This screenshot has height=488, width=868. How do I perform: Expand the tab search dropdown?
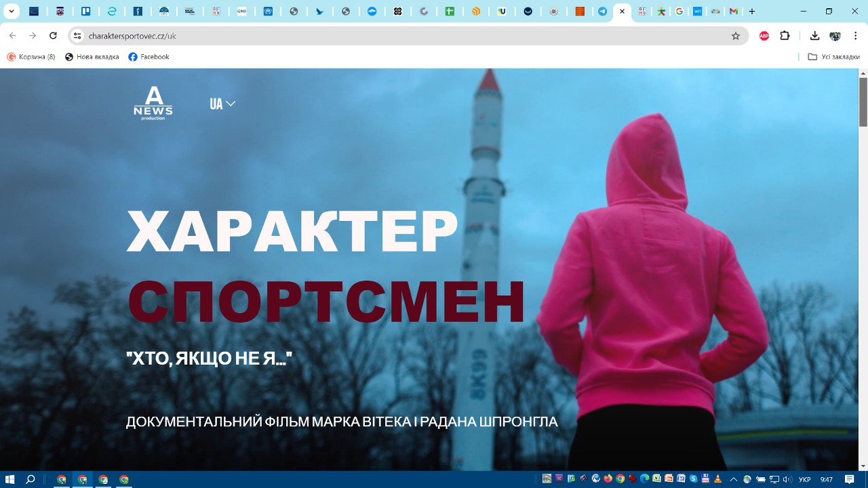click(11, 12)
